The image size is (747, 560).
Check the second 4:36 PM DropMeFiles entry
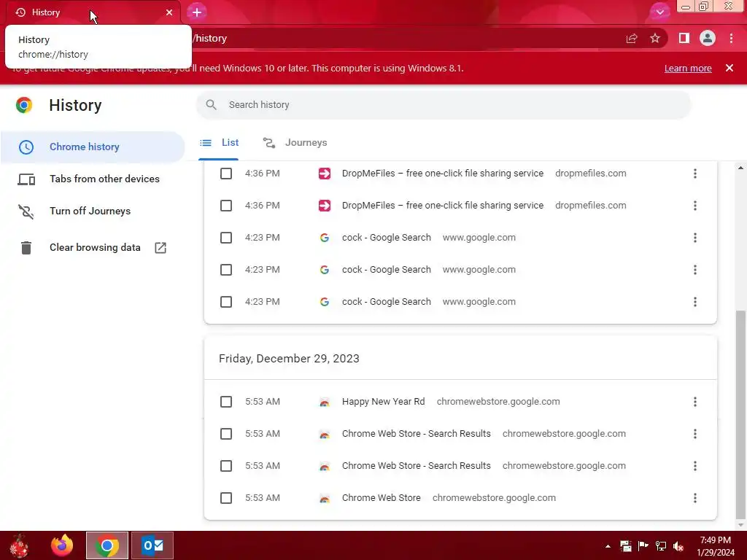coord(226,206)
